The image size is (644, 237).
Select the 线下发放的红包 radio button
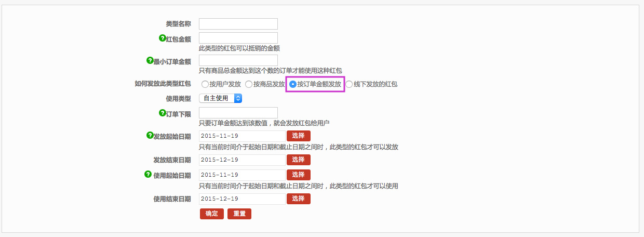click(x=350, y=84)
